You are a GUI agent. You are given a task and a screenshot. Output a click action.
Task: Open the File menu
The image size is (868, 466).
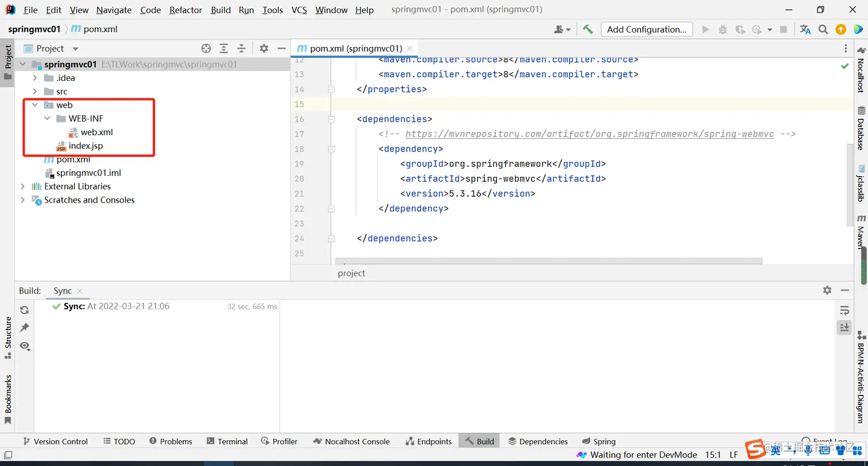click(x=30, y=10)
